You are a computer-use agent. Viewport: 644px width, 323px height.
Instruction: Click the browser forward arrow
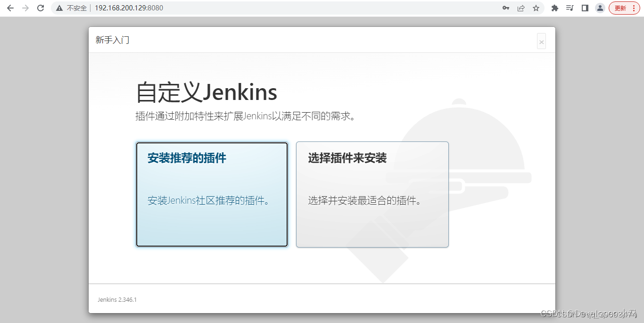(25, 8)
